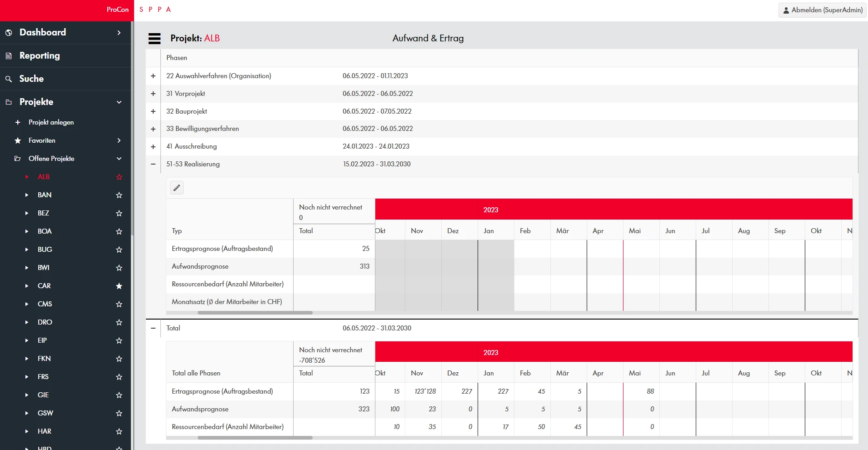
Task: Click the Total table horizontal scrollbar
Action: pyautogui.click(x=255, y=438)
